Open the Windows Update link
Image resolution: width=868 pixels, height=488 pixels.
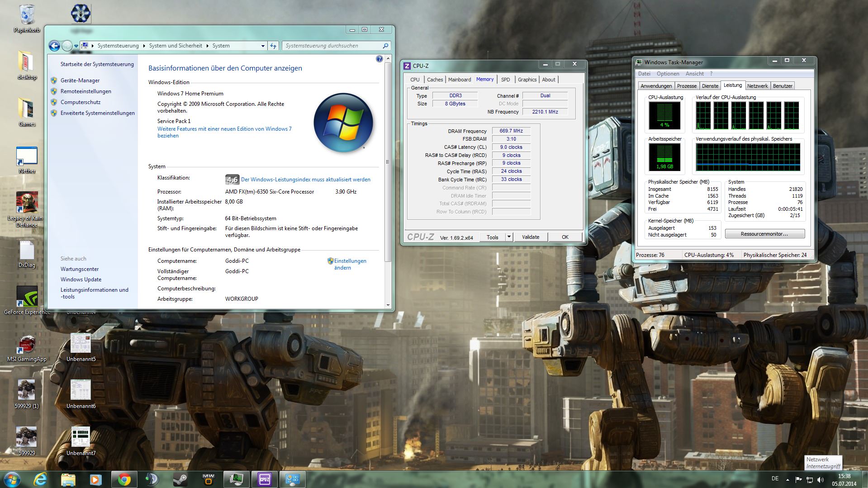point(81,280)
